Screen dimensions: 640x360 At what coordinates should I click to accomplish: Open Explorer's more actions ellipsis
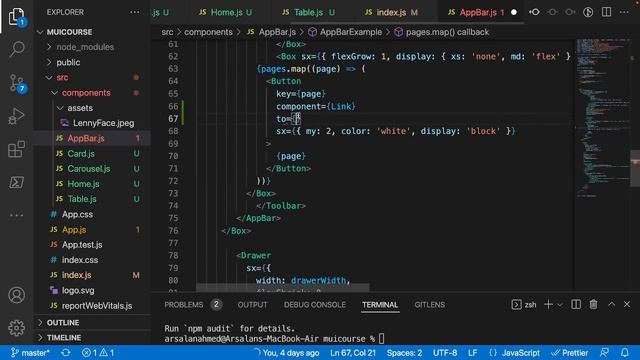coord(135,12)
